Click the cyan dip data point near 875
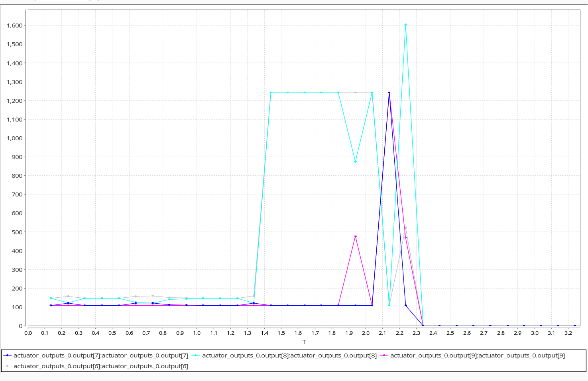 point(356,161)
